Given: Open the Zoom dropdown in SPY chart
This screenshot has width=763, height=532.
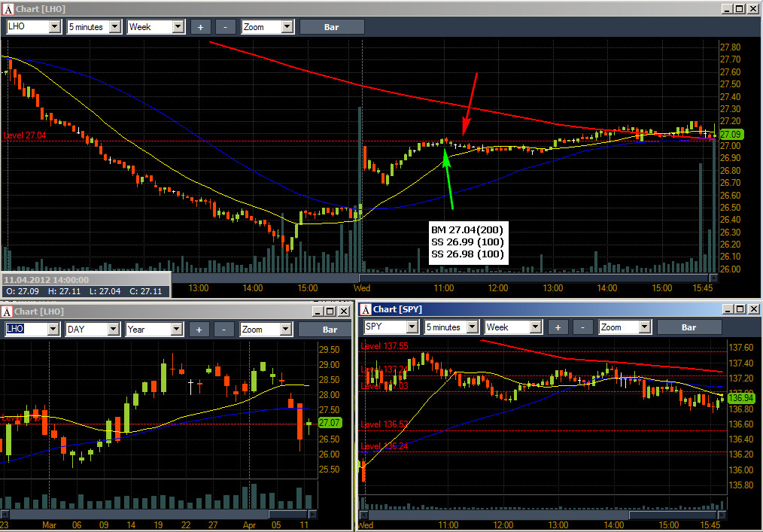Looking at the screenshot, I should point(645,327).
